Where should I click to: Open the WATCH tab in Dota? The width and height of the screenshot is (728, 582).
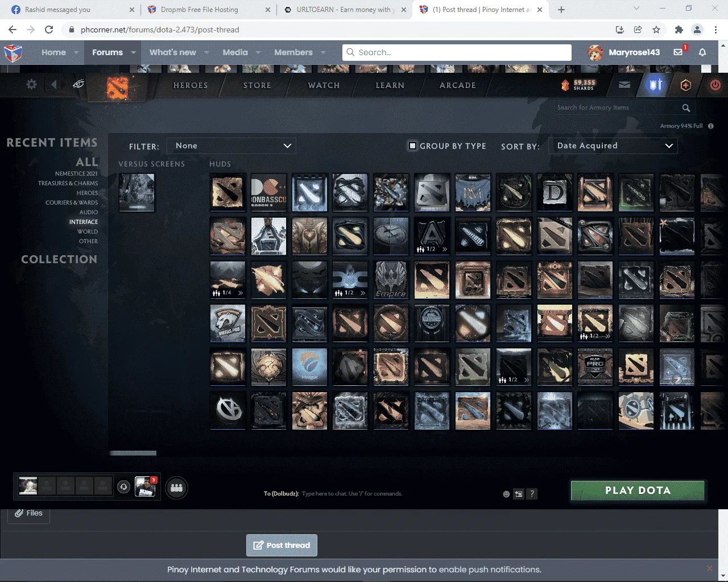(x=324, y=85)
